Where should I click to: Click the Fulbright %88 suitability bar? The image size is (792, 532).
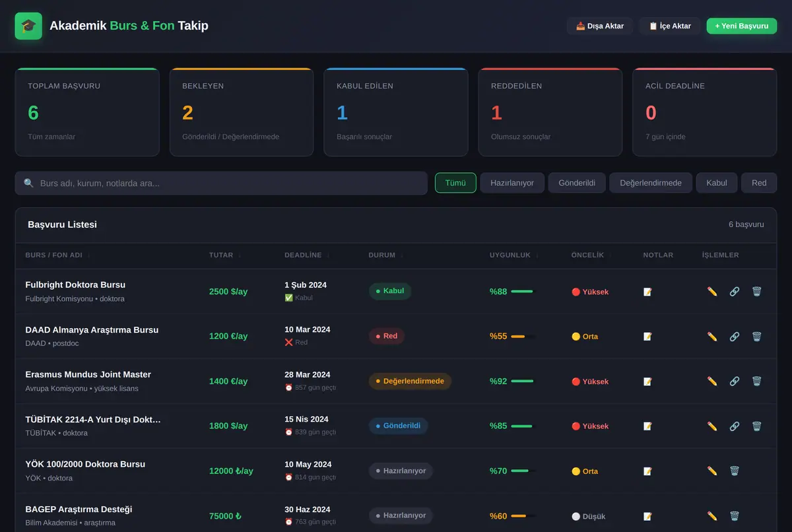pyautogui.click(x=521, y=291)
